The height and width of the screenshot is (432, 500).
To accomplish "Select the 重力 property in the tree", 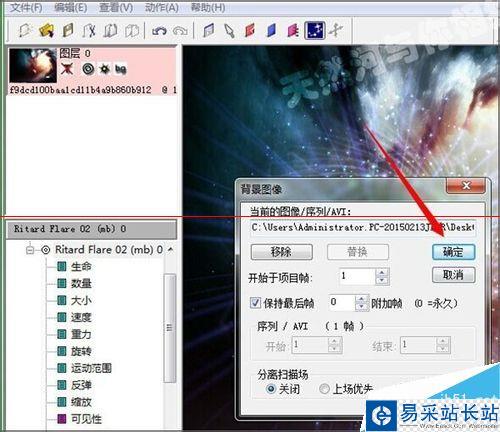I will coord(81,334).
